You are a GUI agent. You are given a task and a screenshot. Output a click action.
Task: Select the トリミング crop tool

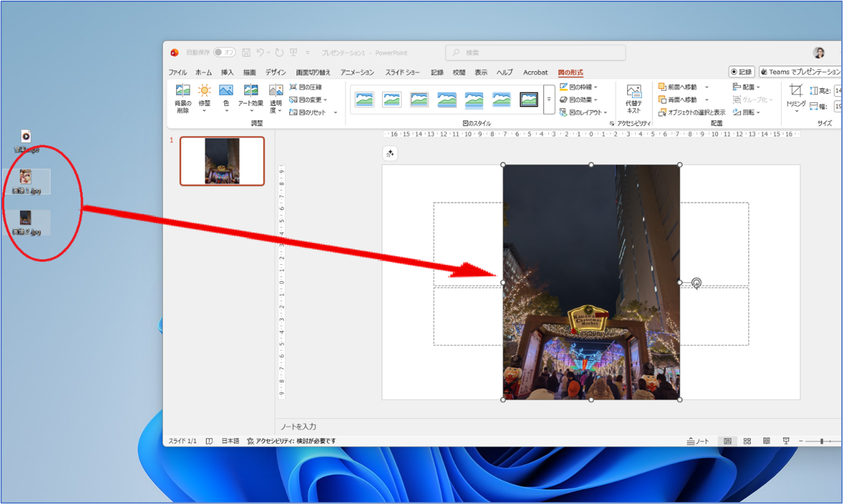(x=796, y=91)
